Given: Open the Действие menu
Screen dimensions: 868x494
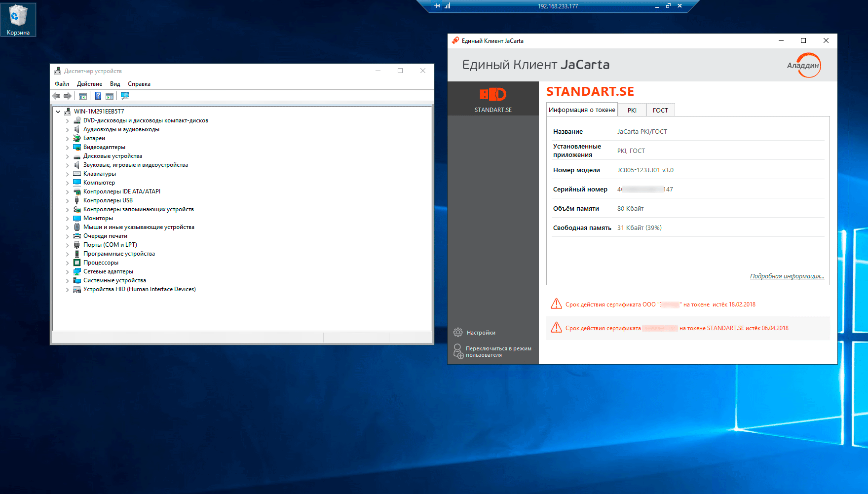Looking at the screenshot, I should click(89, 84).
